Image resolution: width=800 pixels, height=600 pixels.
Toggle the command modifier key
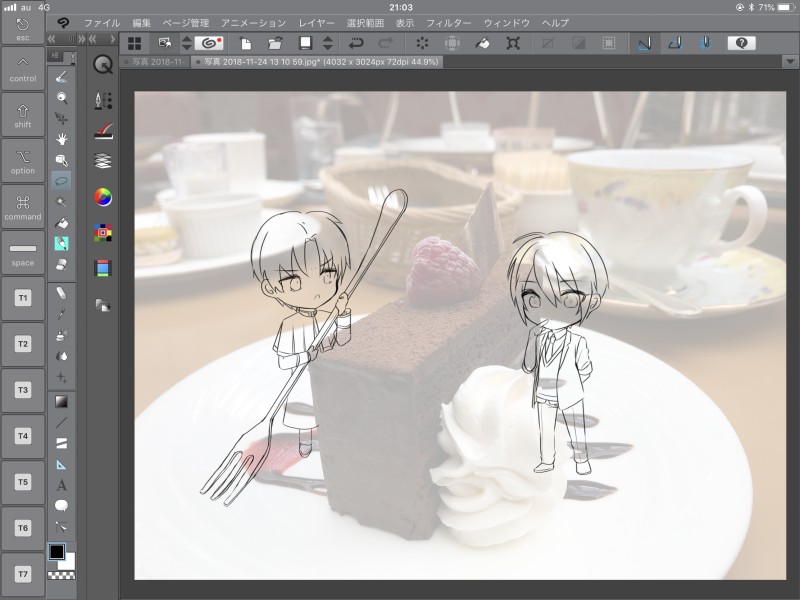pos(23,207)
